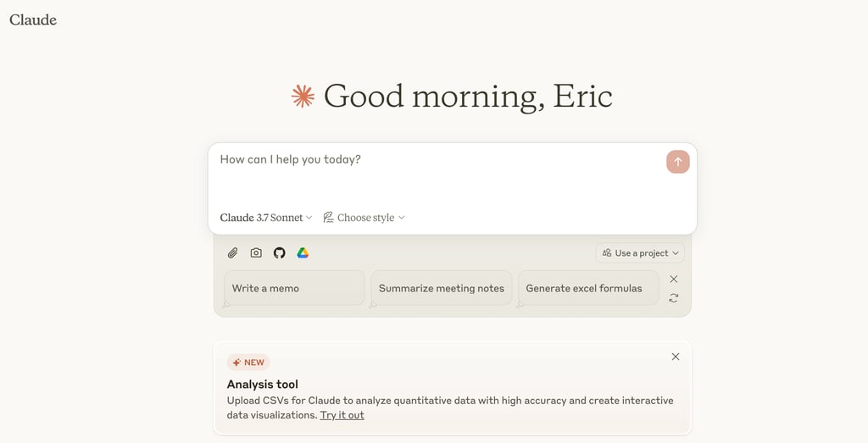Refresh suggestions with the cycle icon
This screenshot has height=443, width=868.
(x=674, y=298)
